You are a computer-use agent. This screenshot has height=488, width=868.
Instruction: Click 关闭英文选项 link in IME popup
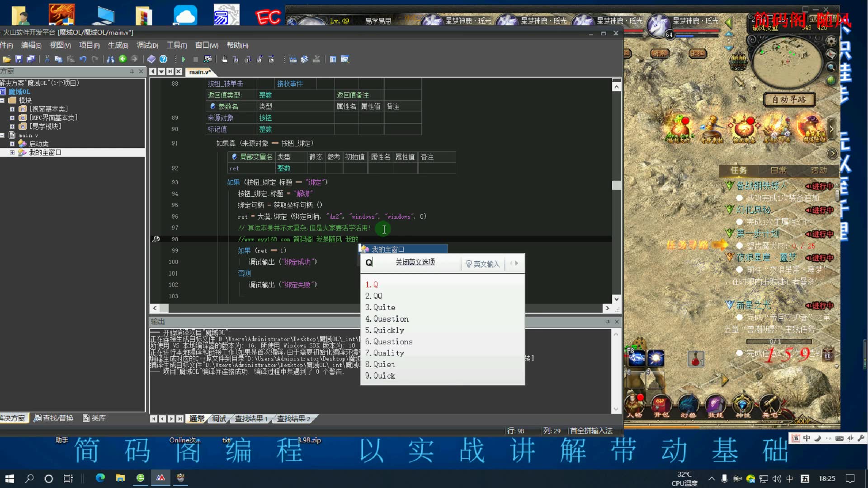click(415, 262)
